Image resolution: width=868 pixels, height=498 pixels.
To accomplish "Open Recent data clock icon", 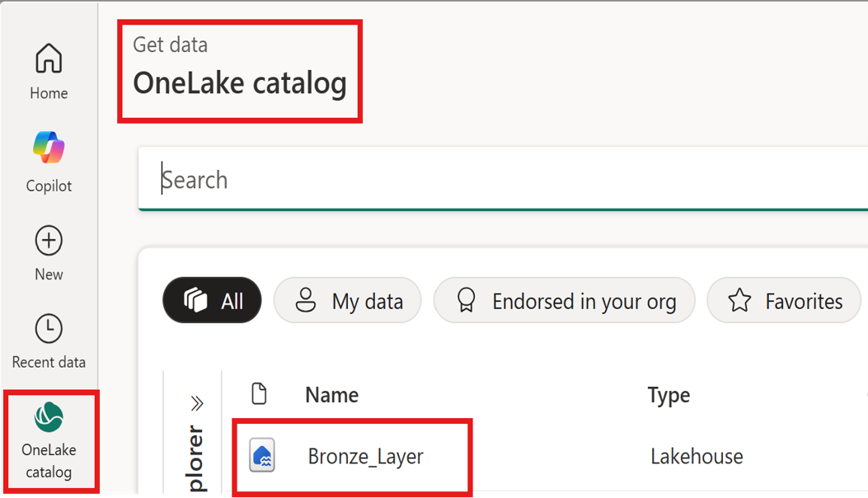I will coord(49,328).
